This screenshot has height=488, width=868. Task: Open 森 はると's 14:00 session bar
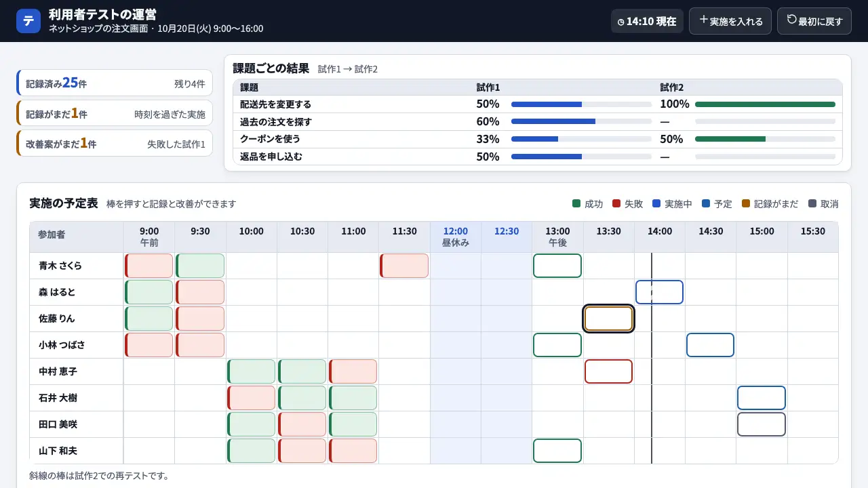pos(659,292)
